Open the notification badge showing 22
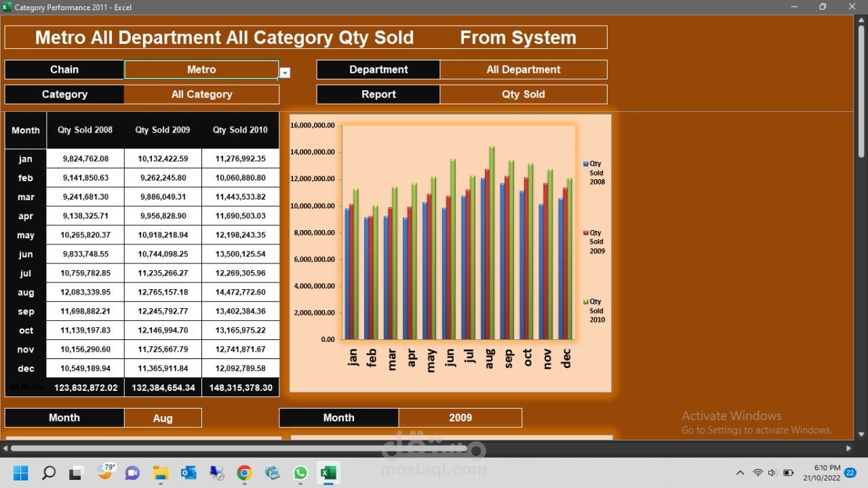Image resolution: width=868 pixels, height=488 pixels. 850,472
